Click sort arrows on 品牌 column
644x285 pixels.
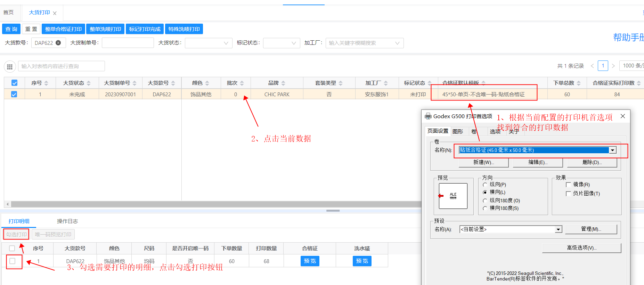[x=283, y=83]
